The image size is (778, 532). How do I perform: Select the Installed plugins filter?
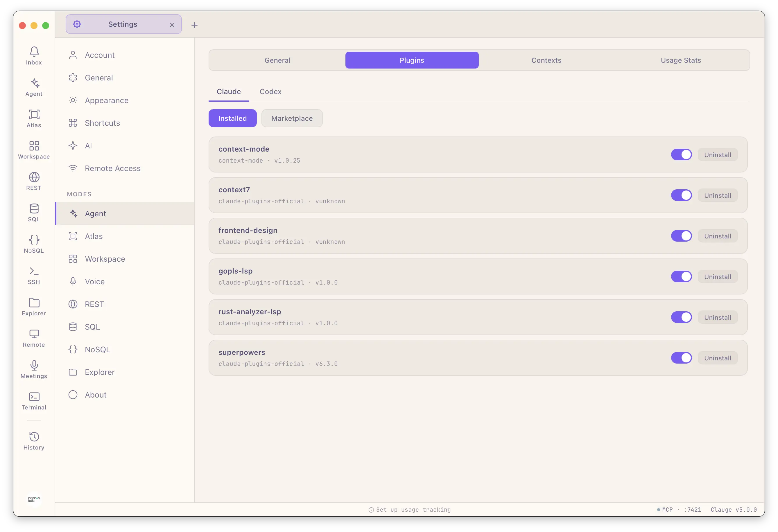[x=232, y=118]
